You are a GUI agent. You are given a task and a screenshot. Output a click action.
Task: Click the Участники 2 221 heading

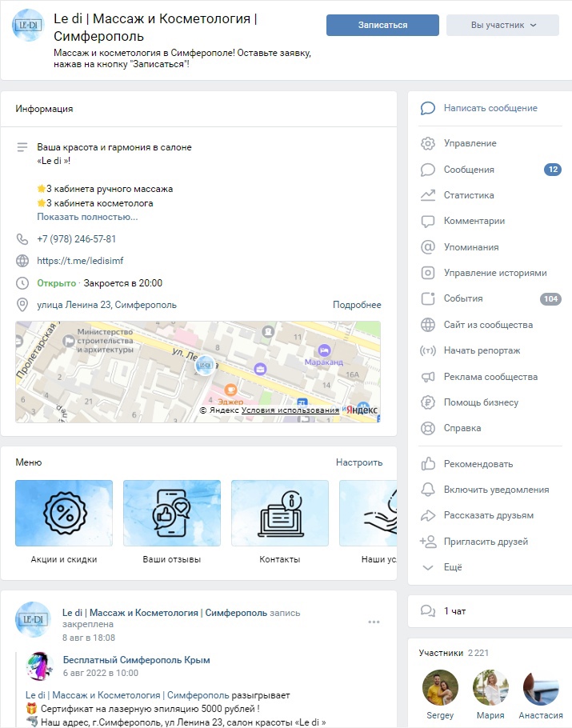coord(454,653)
